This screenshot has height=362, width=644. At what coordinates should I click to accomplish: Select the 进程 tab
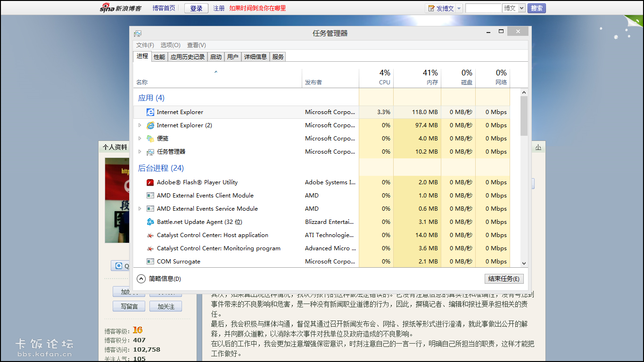(x=142, y=56)
